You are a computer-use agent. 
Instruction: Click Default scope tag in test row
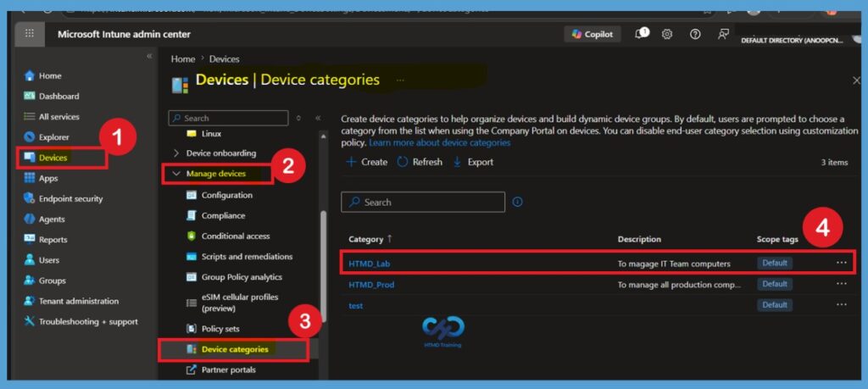(x=775, y=305)
